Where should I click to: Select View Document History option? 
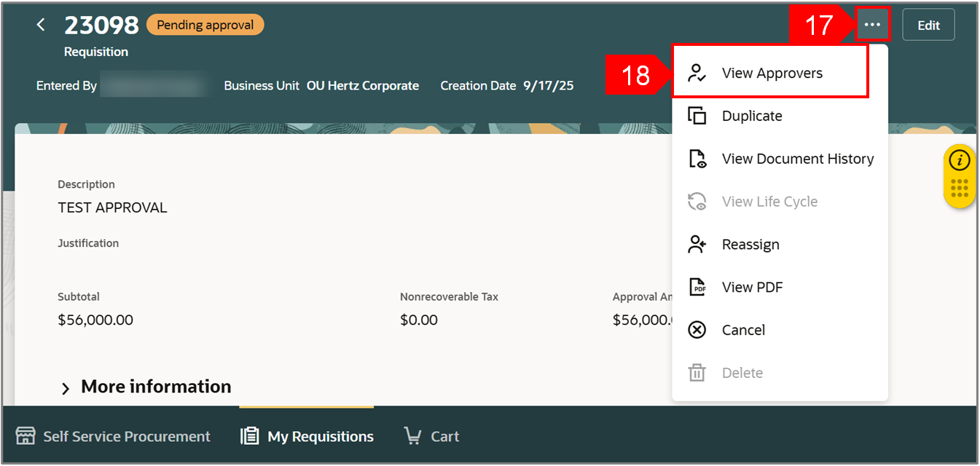click(x=797, y=159)
